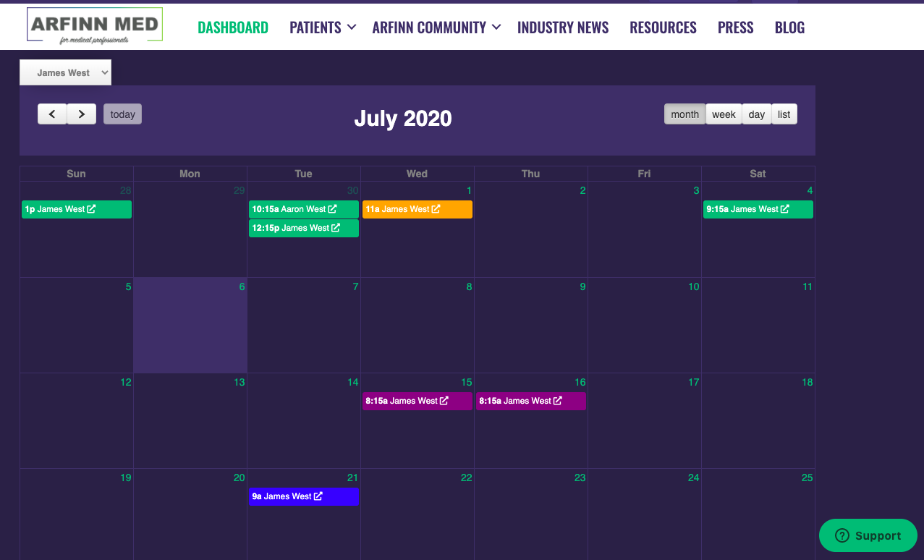924x560 pixels.
Task: Go to previous month with left arrow
Action: tap(52, 114)
